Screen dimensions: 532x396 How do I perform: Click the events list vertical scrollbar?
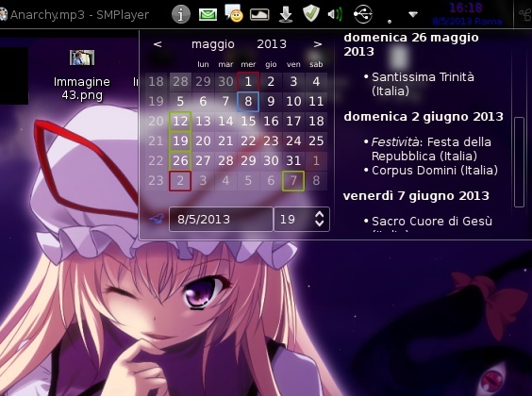click(x=519, y=162)
